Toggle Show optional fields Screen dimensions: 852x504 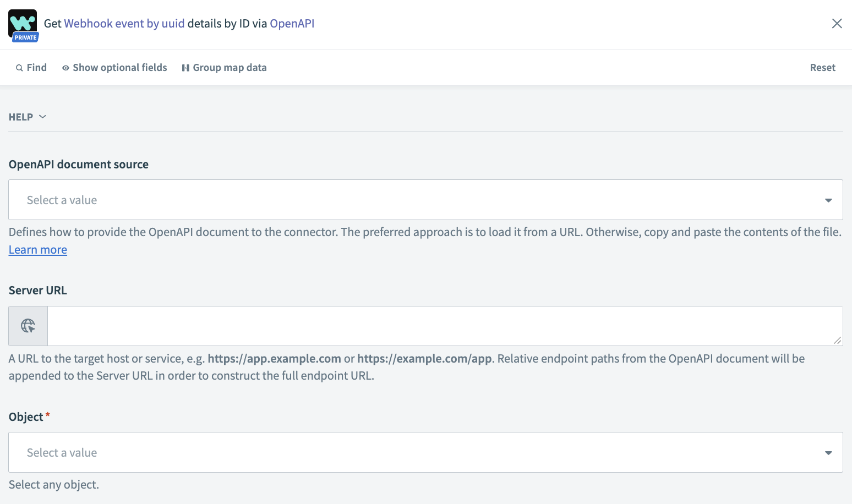(x=114, y=68)
